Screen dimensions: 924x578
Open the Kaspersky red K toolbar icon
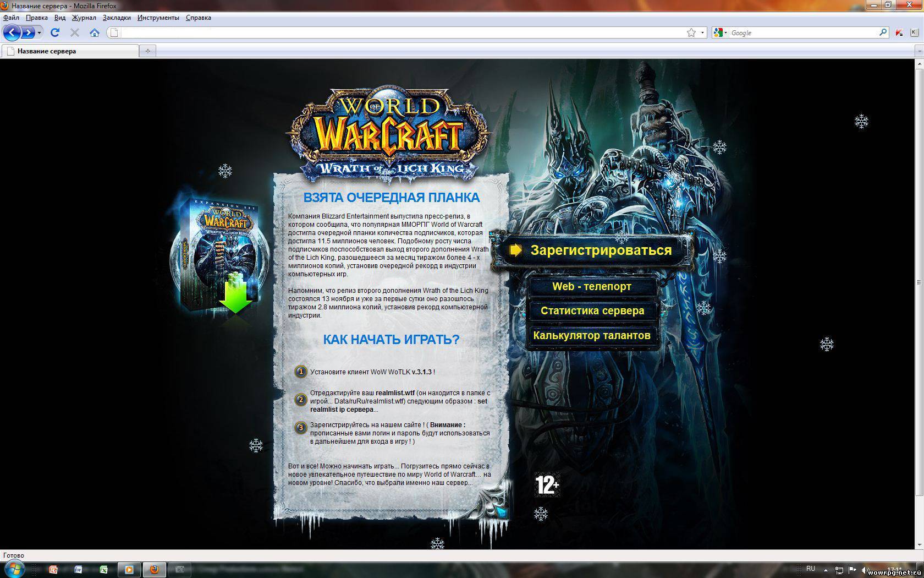(899, 32)
